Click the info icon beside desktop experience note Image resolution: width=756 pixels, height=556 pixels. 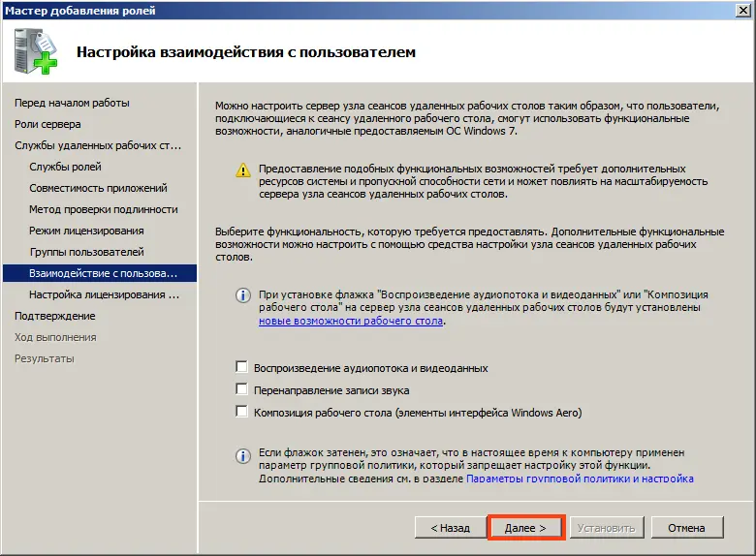pos(243,295)
